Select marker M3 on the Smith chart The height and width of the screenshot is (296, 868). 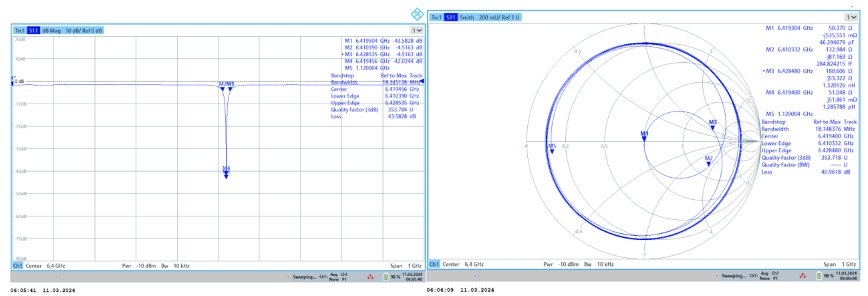(x=713, y=126)
